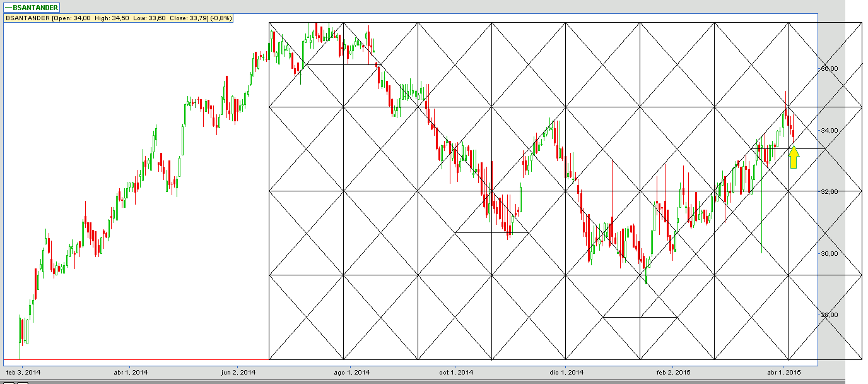Click the 28,00 price axis label
Screen dimensions: 868x384
829,315
